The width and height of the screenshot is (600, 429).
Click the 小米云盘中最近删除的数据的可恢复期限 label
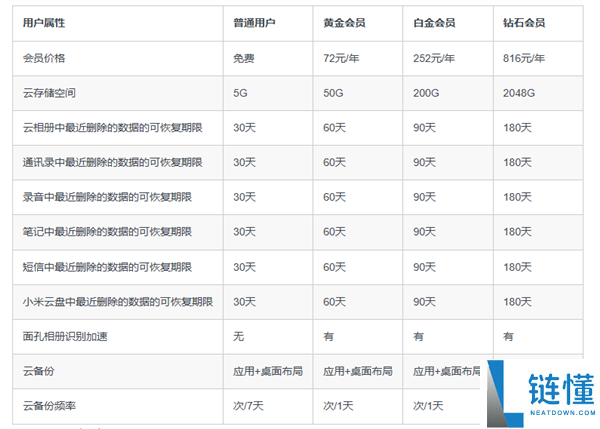(x=117, y=302)
